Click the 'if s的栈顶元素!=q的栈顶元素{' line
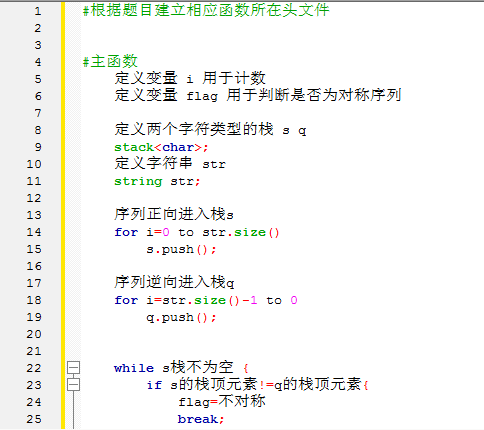Image resolution: width=484 pixels, height=430 pixels. click(x=257, y=385)
